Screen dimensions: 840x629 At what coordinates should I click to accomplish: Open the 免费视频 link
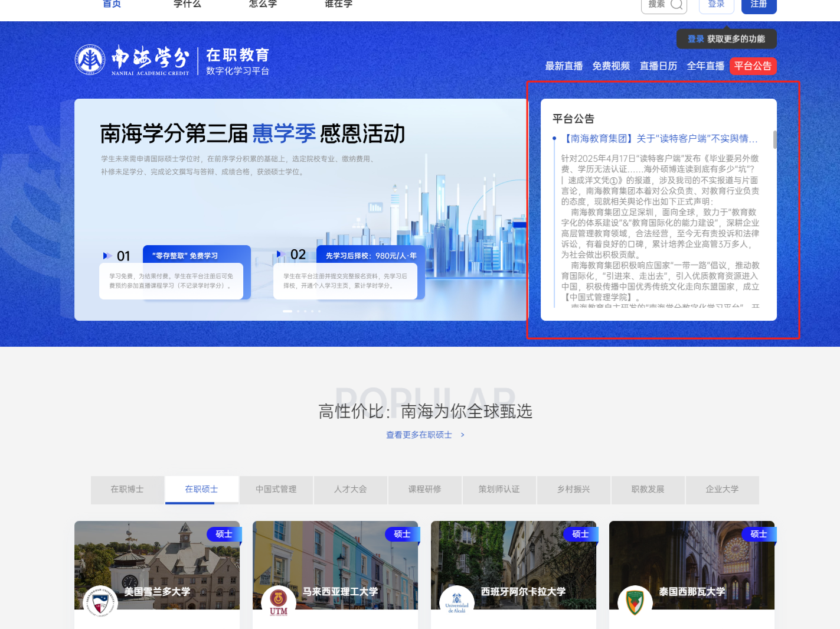(611, 66)
